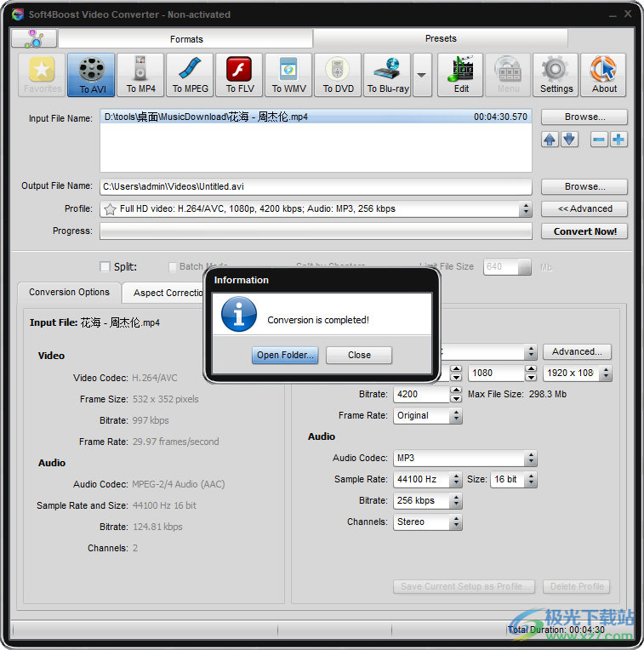Click the Total Duration status text
644x650 pixels.
[556, 630]
